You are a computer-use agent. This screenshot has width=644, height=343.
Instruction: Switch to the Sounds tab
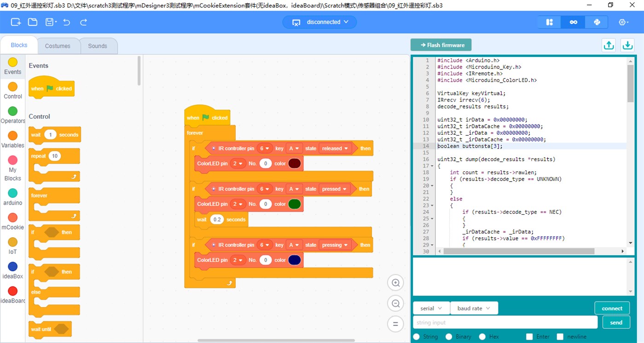click(x=98, y=46)
